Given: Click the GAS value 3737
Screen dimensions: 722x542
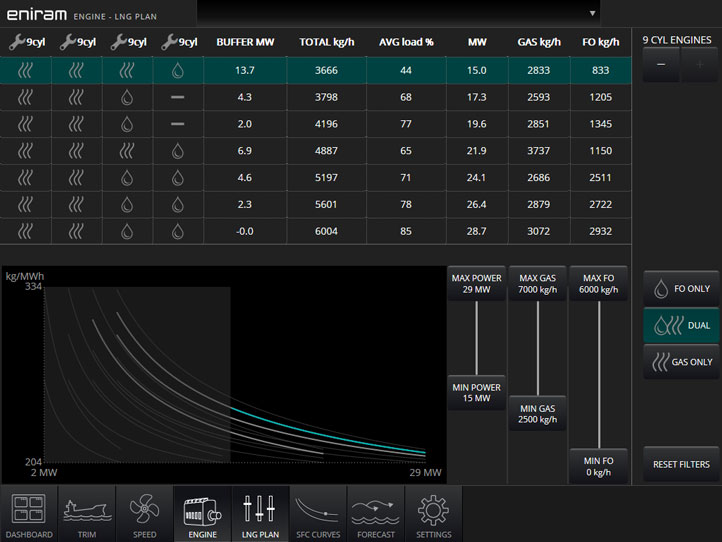Looking at the screenshot, I should pyautogui.click(x=538, y=151).
